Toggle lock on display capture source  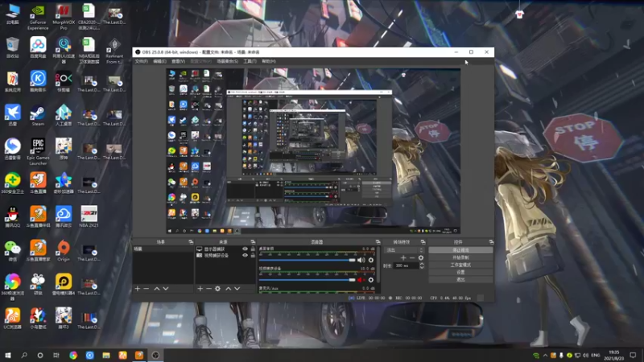pos(253,249)
